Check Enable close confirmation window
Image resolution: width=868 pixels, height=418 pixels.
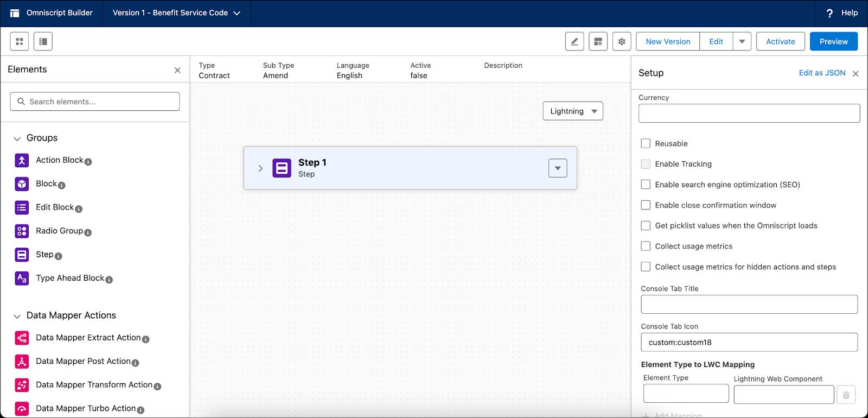(x=646, y=205)
